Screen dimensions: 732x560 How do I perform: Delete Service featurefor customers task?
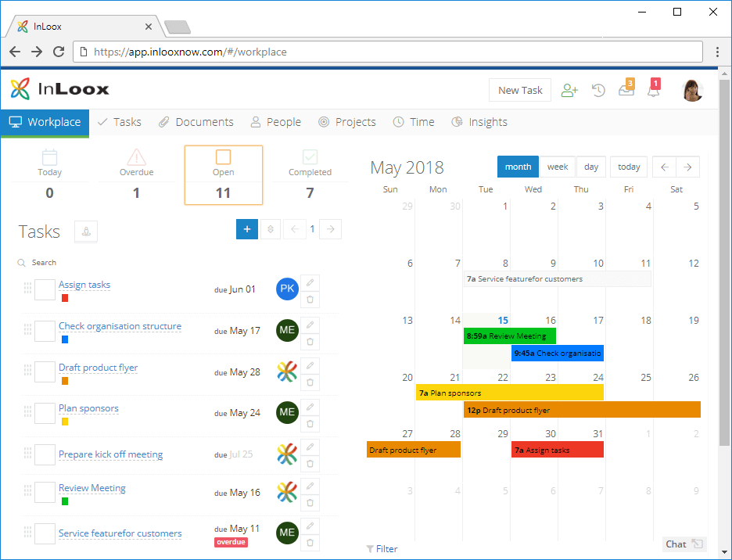coord(310,544)
